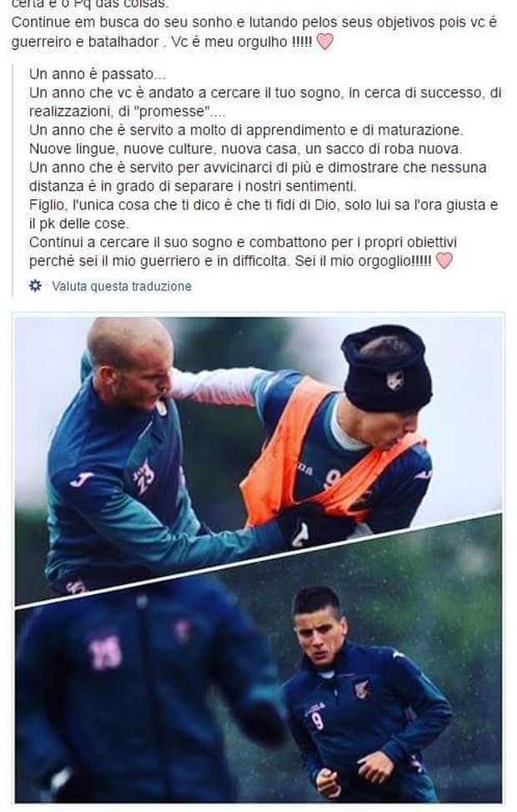This screenshot has width=517, height=812.
Task: Select the line 'Un anno è passato...'
Action: (98, 74)
